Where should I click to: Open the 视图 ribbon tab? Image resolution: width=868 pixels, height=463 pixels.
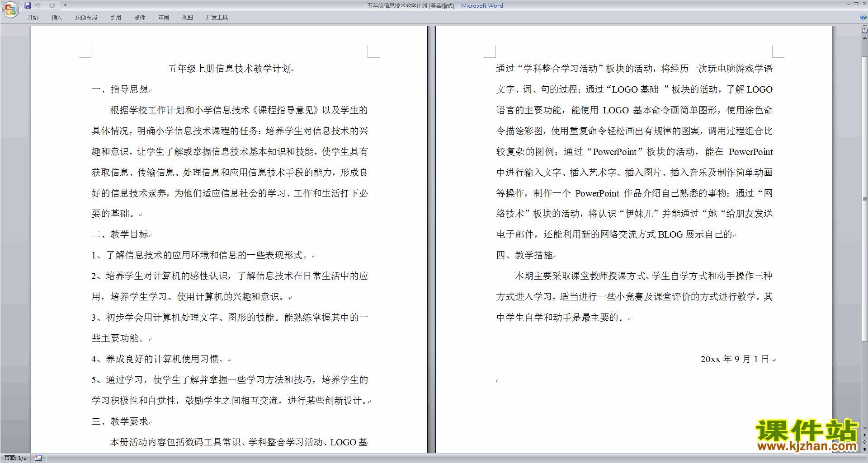tap(187, 17)
